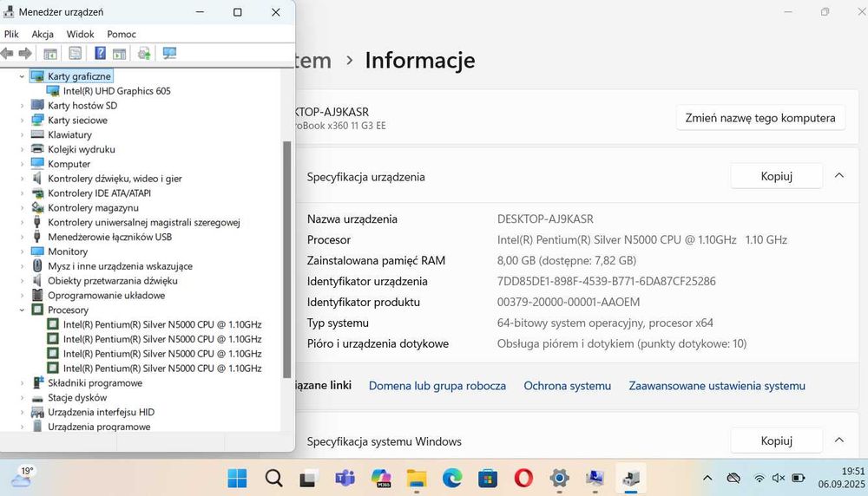
Task: Click the Kolejki wydruku printer icon
Action: pos(37,149)
